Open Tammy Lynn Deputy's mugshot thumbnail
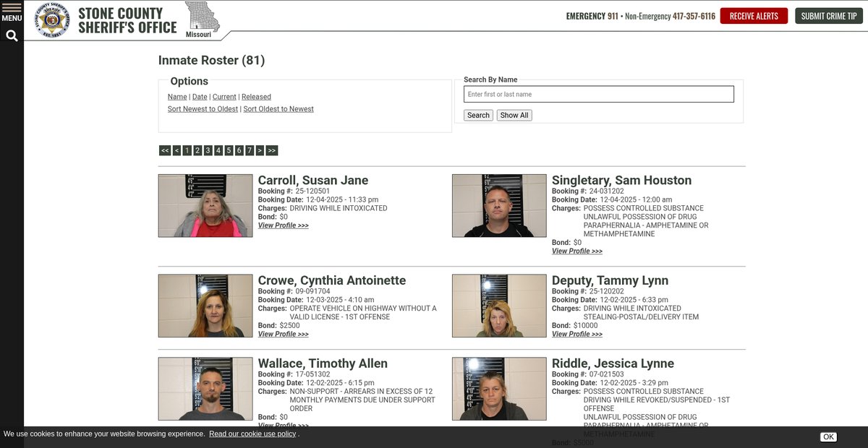The image size is (868, 448). [x=499, y=306]
